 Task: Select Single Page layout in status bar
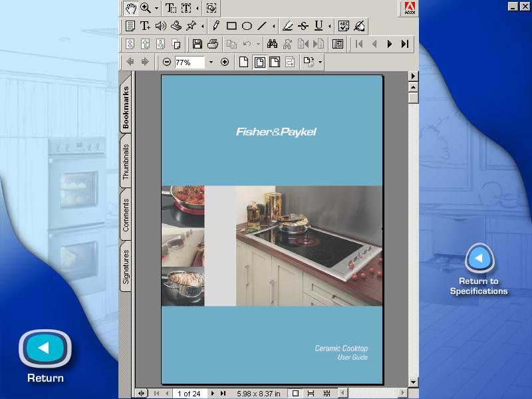coord(295,394)
